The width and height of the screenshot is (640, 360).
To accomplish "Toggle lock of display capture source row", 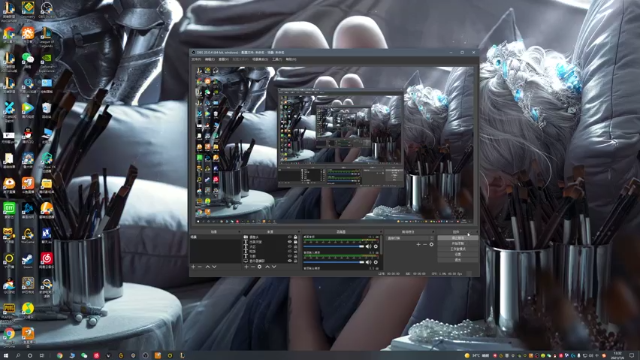I will tap(296, 261).
